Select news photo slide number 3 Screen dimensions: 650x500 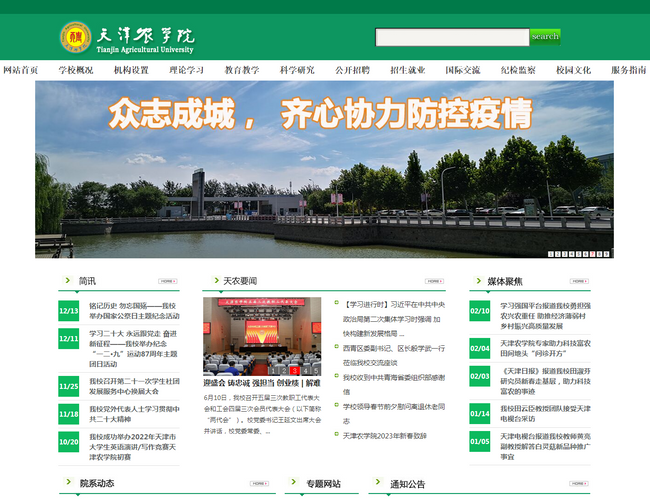(x=294, y=371)
